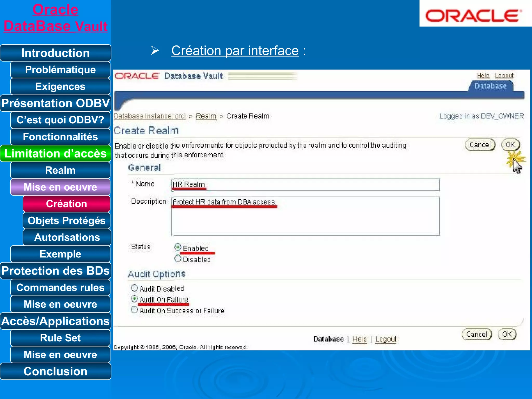
Task: Open the Introduction section
Action: click(x=55, y=53)
